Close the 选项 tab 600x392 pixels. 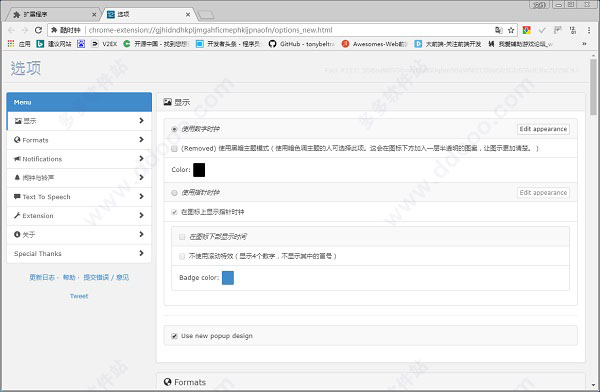(188, 15)
